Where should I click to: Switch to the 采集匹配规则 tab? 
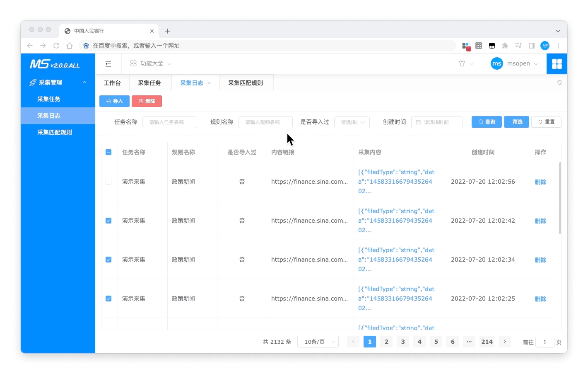coord(246,83)
